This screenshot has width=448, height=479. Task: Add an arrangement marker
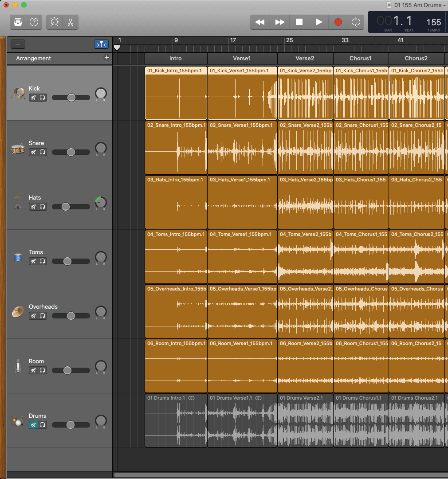pos(106,58)
